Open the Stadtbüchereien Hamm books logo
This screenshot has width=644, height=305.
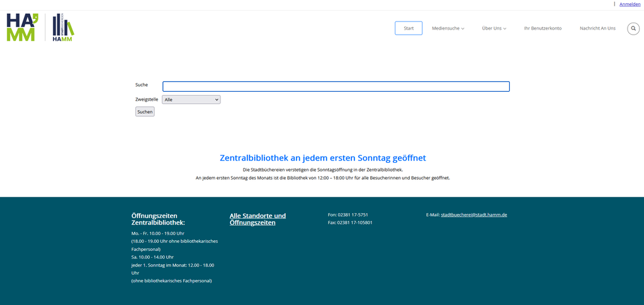(x=63, y=28)
